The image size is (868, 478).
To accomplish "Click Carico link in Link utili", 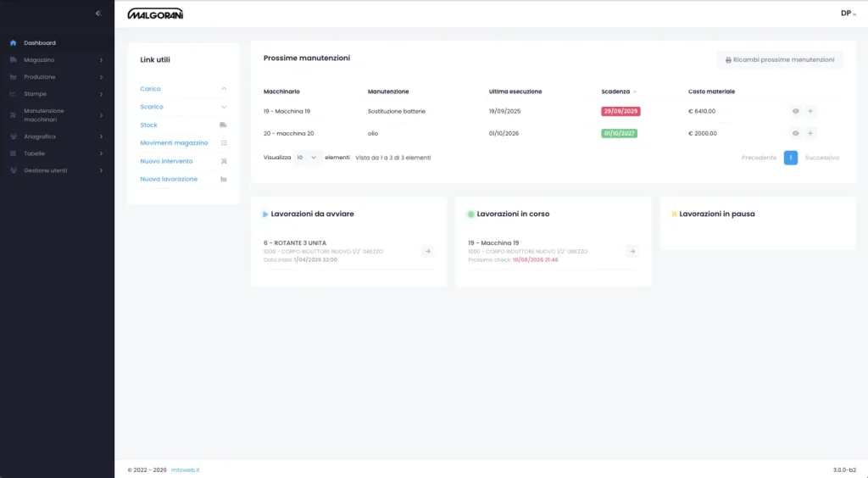I will tap(151, 88).
